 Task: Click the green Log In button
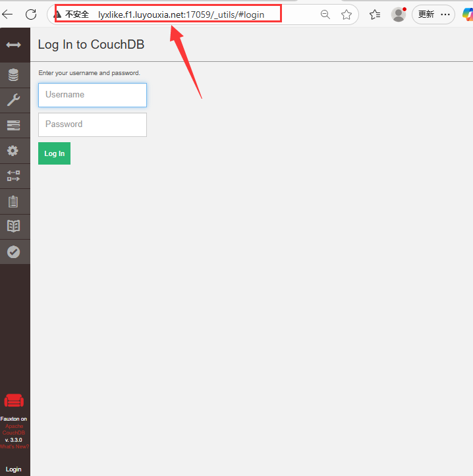click(x=55, y=153)
